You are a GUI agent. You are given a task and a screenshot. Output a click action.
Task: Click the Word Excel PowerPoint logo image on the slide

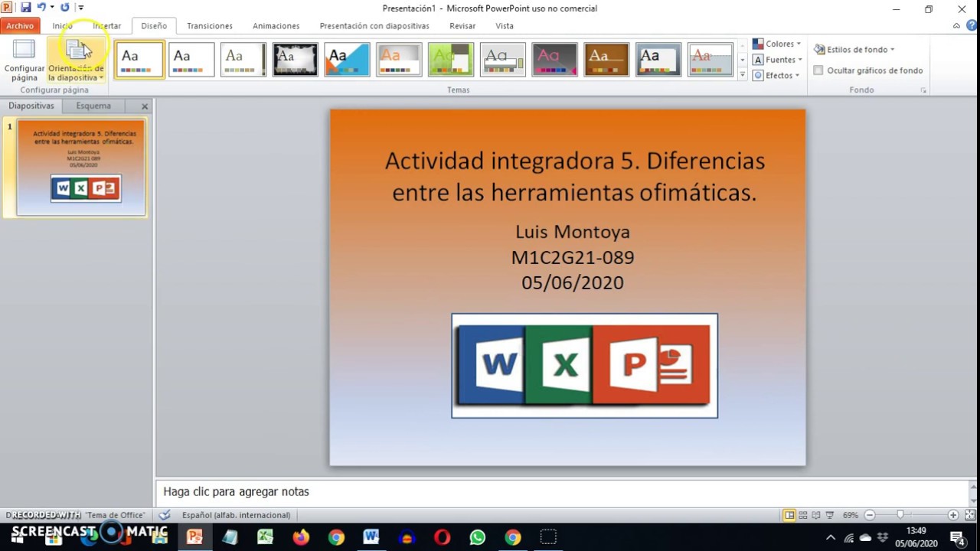584,366
